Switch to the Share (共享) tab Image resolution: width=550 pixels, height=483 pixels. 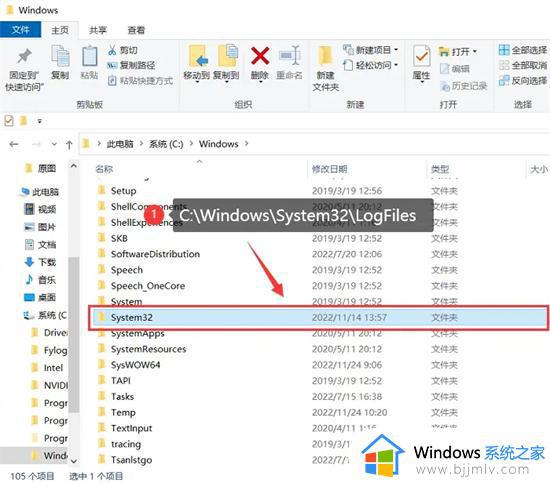point(98,30)
